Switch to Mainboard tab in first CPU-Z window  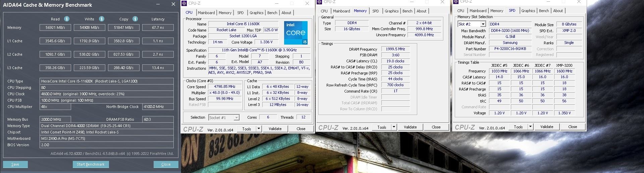point(206,13)
